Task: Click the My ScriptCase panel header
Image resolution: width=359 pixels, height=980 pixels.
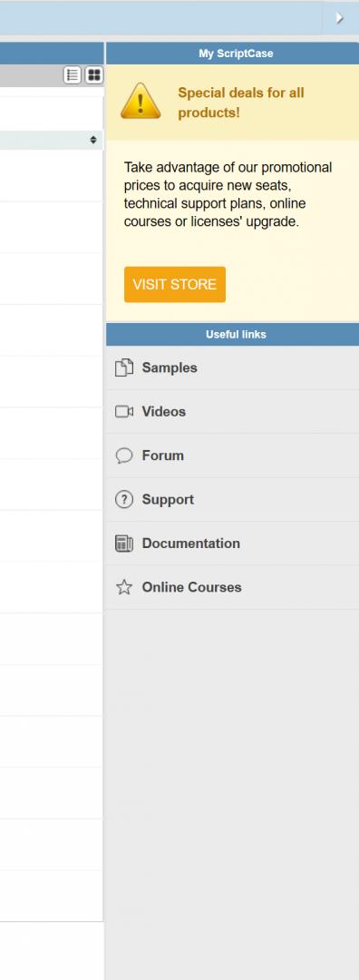Action: 232,54
